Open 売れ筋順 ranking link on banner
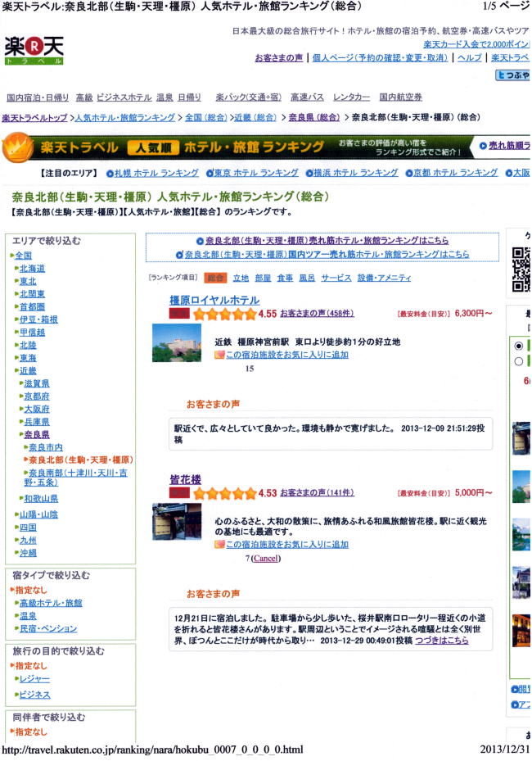Screen dimensions: 532x761 [509, 146]
